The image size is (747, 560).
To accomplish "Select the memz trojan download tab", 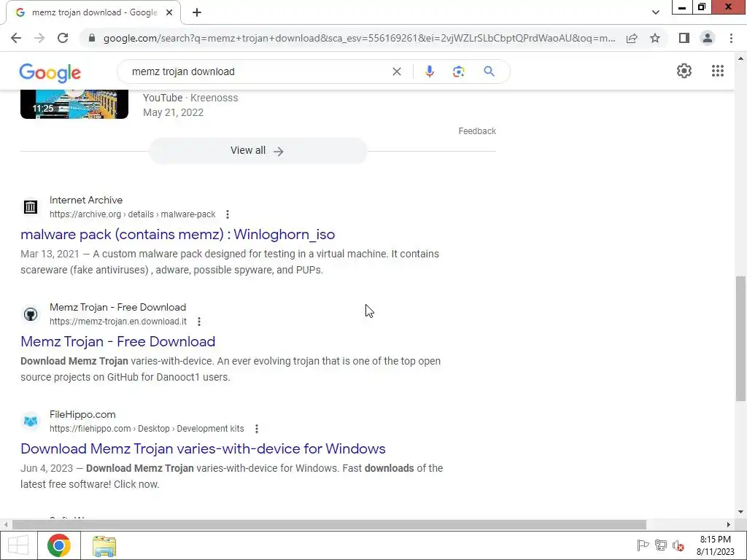I will coord(93,12).
